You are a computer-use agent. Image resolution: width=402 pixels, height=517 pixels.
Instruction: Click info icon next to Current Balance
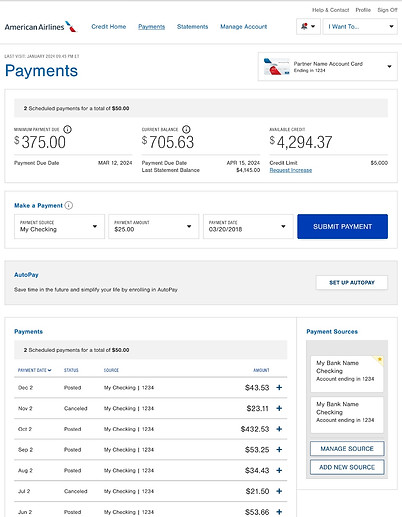click(x=186, y=129)
